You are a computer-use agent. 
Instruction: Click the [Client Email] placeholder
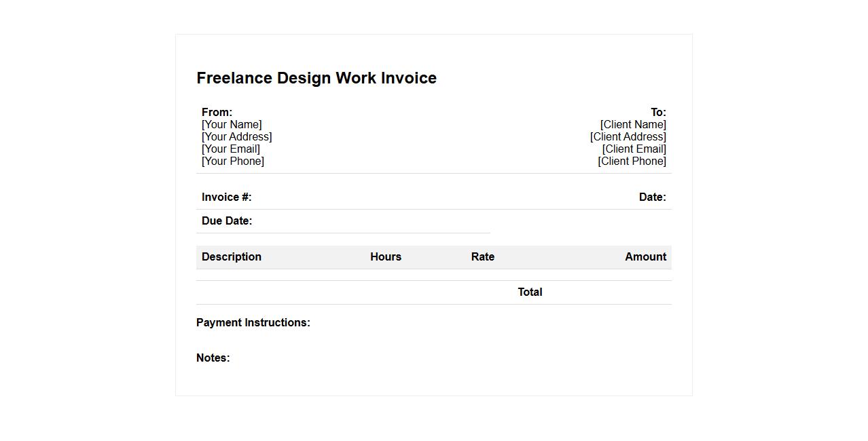pos(634,149)
